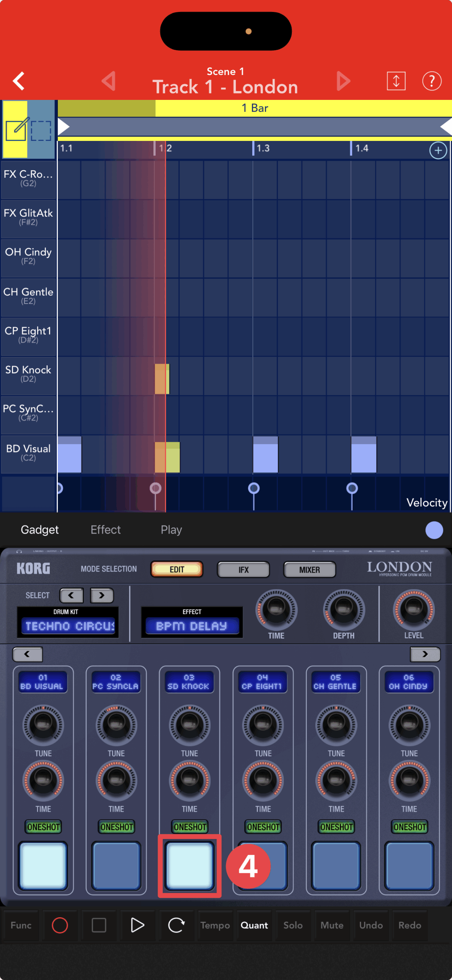Image resolution: width=452 pixels, height=980 pixels.
Task: Go to previous drum kit arrow
Action: coord(72,595)
